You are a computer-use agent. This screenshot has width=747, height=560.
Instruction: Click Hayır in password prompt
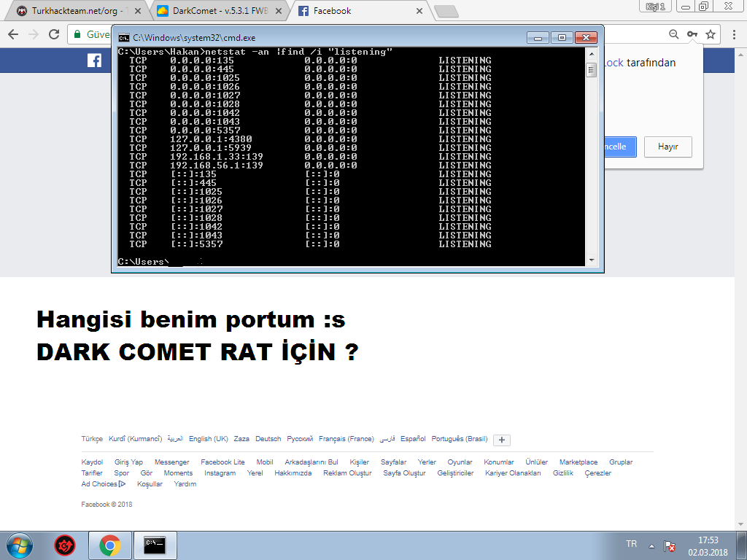tap(668, 147)
